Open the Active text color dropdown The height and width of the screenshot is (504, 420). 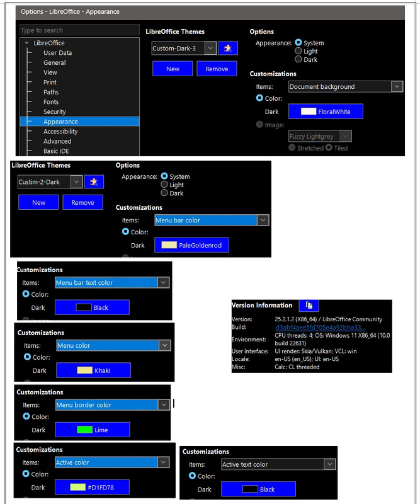point(330,464)
